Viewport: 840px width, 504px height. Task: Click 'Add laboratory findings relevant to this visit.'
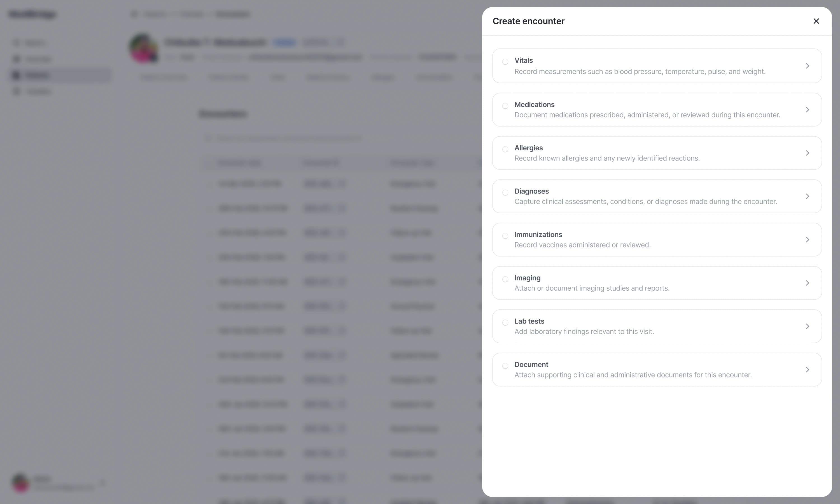pos(584,332)
